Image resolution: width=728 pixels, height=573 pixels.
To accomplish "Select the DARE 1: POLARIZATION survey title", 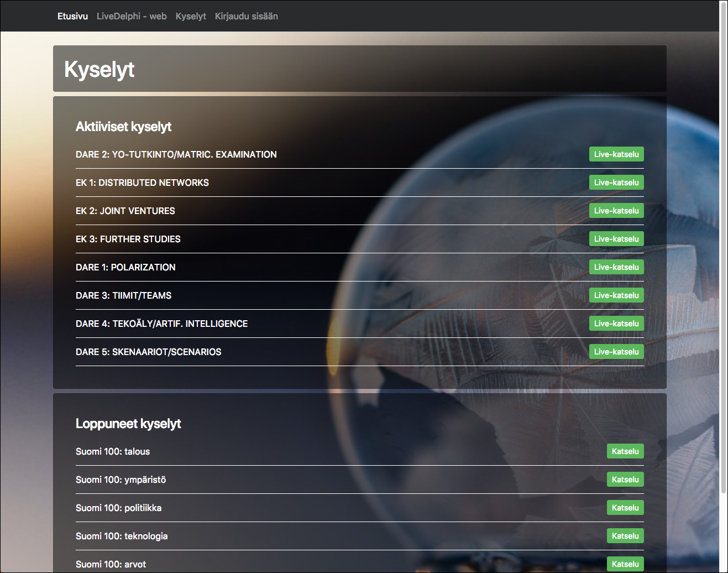I will pyautogui.click(x=125, y=267).
